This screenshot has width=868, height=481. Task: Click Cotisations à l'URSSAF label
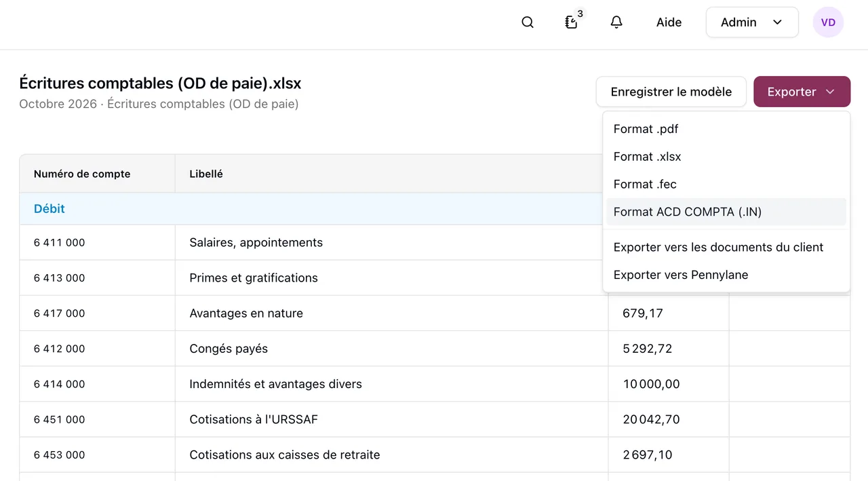(x=254, y=419)
